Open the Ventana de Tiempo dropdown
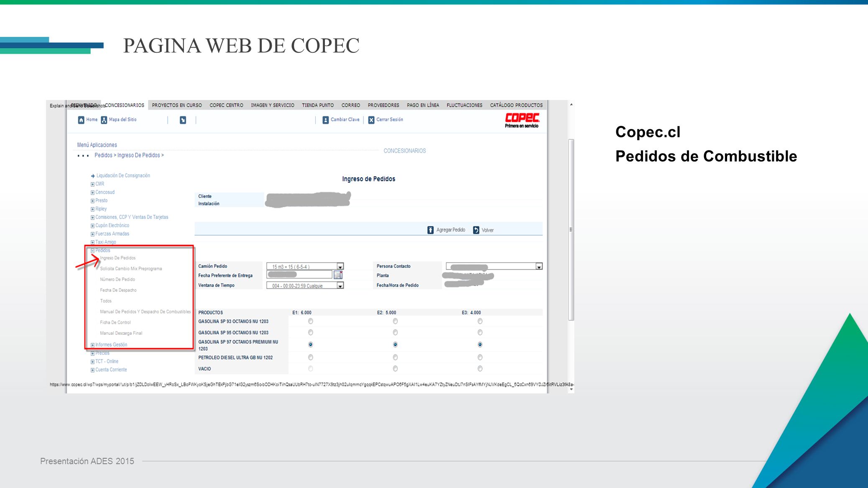Image resolution: width=868 pixels, height=488 pixels. [x=340, y=285]
